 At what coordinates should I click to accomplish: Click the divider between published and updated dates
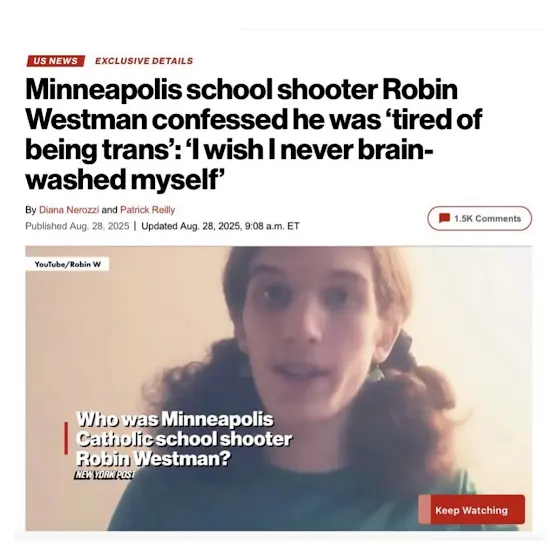point(135,226)
